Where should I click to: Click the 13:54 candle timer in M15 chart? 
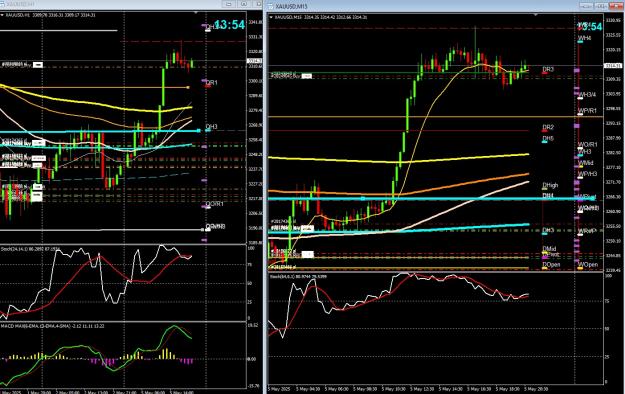[x=590, y=27]
